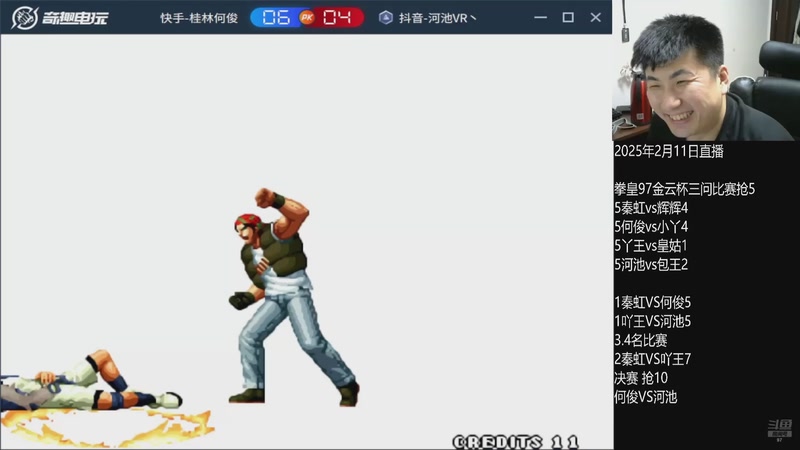Viewport: 800px width, 450px height.
Task: Click the 5丫王vs皇姑1 result line
Action: point(651,245)
